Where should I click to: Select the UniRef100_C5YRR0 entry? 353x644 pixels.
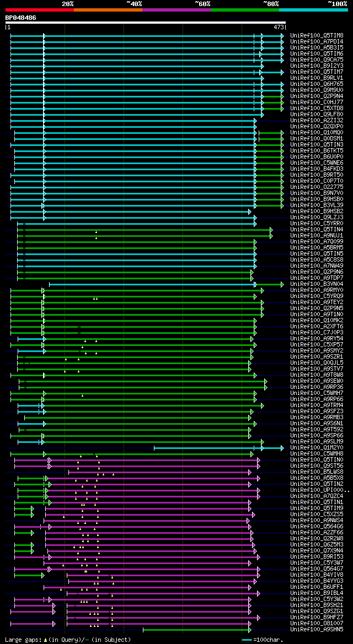[x=317, y=224]
